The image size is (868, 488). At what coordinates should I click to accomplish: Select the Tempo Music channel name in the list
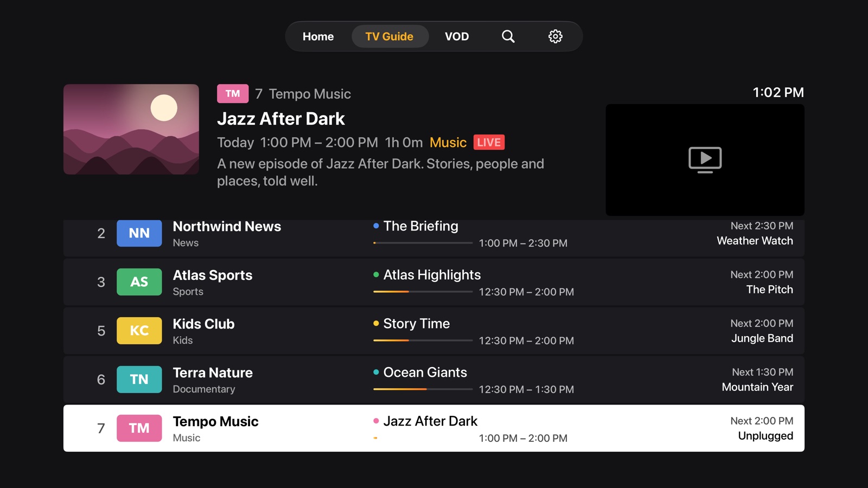[x=215, y=421]
